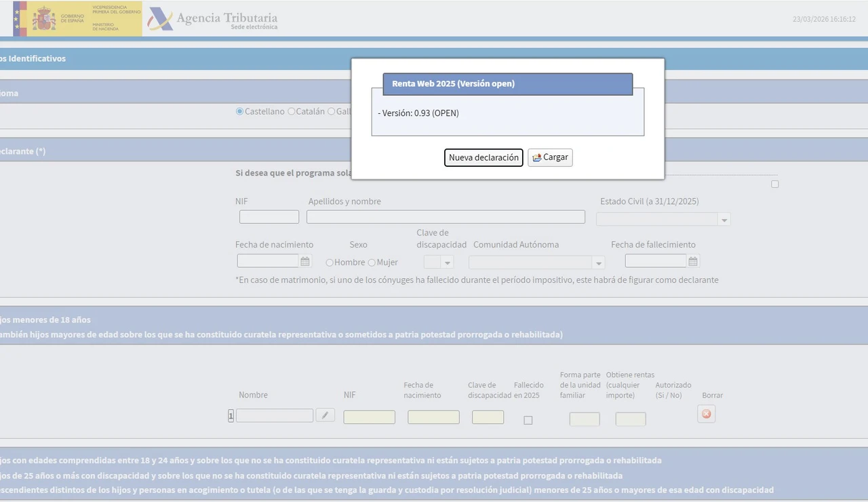Screen dimensions: 868x502
Task: Tick the Fallecido en 2025 checkbox
Action: pyautogui.click(x=528, y=420)
